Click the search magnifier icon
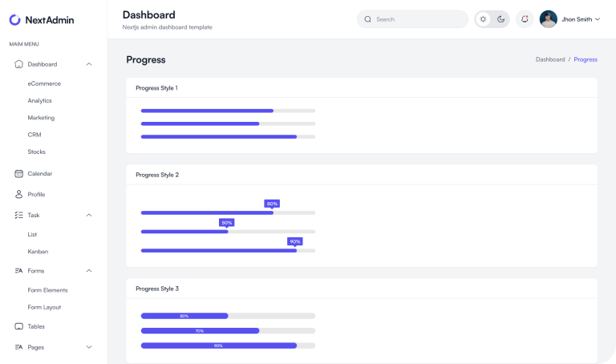Screen dimensions: 616x364 coord(368,19)
